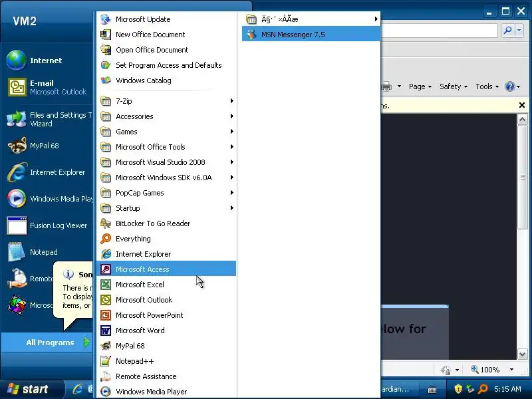Click the browser scrollbar up arrow
The width and height of the screenshot is (532, 399).
point(523,120)
